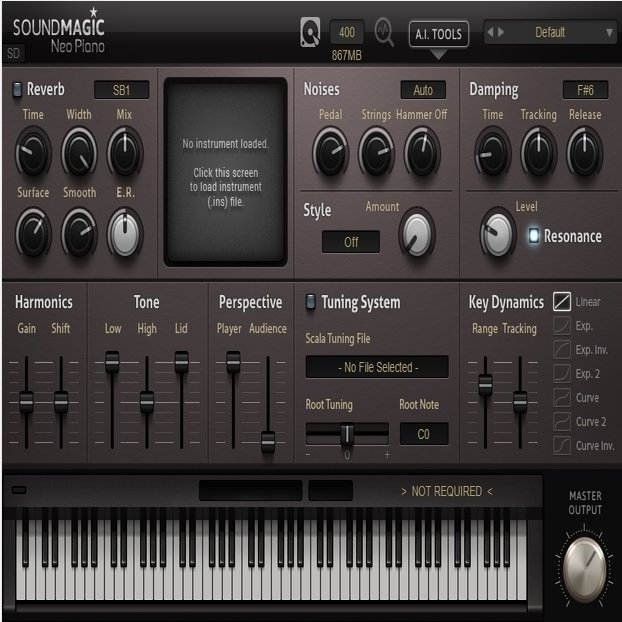The image size is (622, 622).
Task: Click the Tone High slider
Action: (147, 402)
